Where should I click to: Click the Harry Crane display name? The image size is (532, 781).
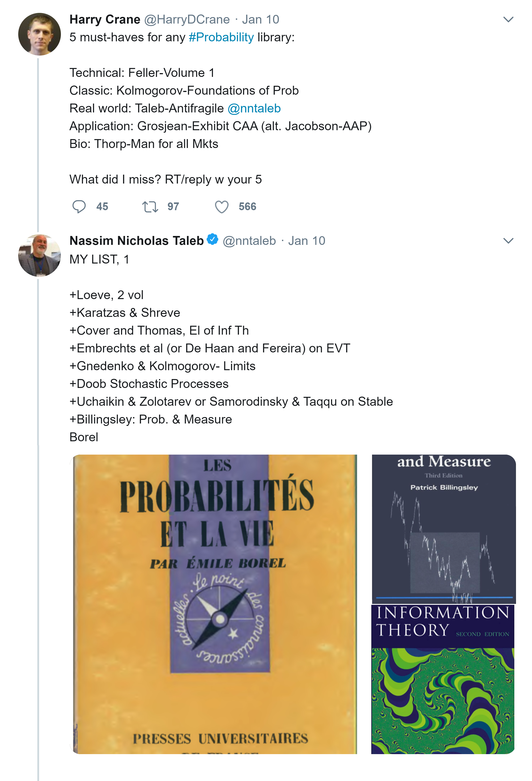pos(105,20)
